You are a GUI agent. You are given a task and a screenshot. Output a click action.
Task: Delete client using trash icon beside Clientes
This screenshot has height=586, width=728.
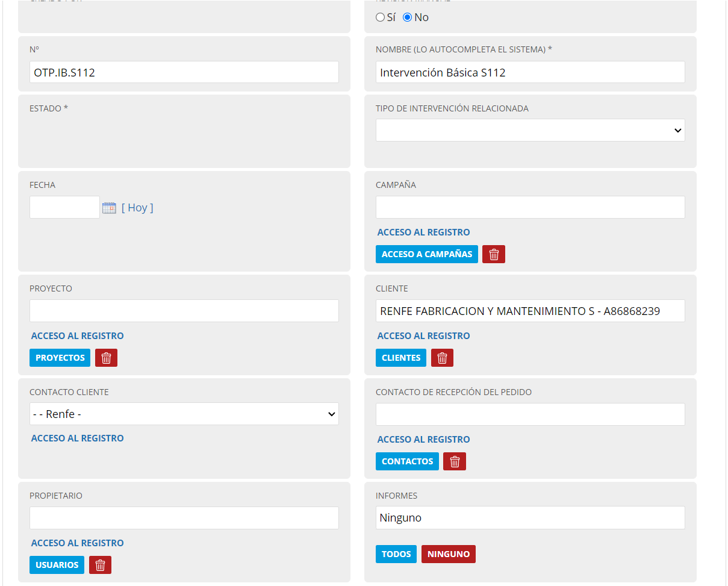pos(442,358)
